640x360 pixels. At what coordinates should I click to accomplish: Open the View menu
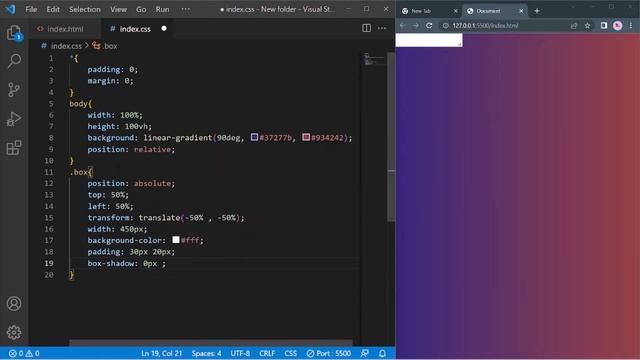tap(118, 9)
